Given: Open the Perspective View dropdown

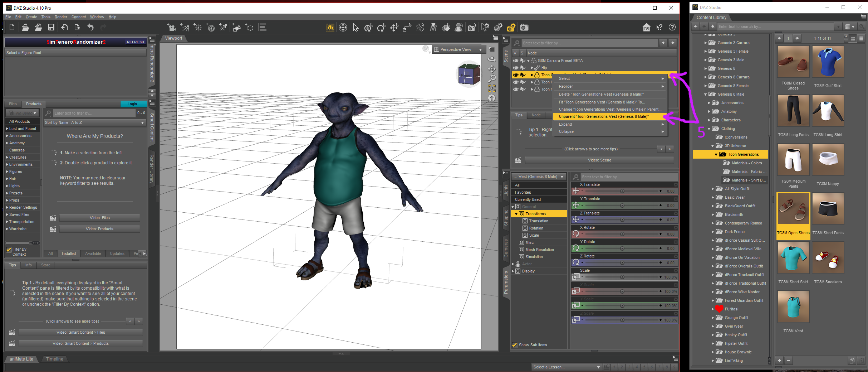Looking at the screenshot, I should pos(458,49).
